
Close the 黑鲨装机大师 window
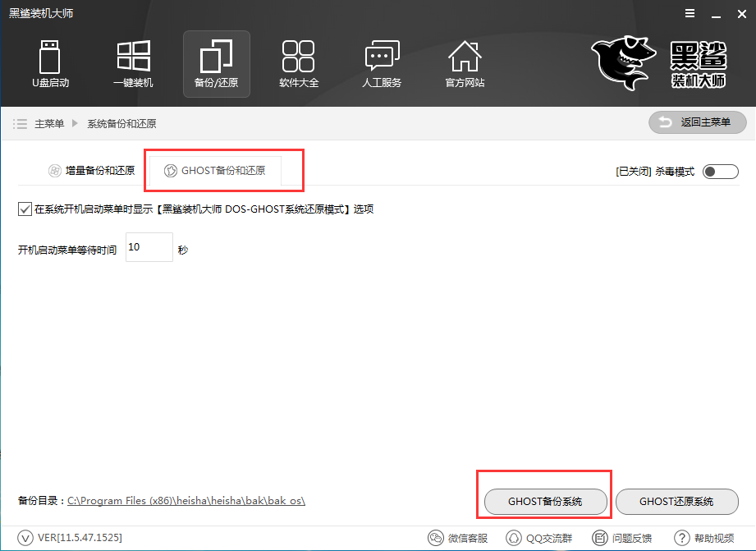tap(742, 14)
